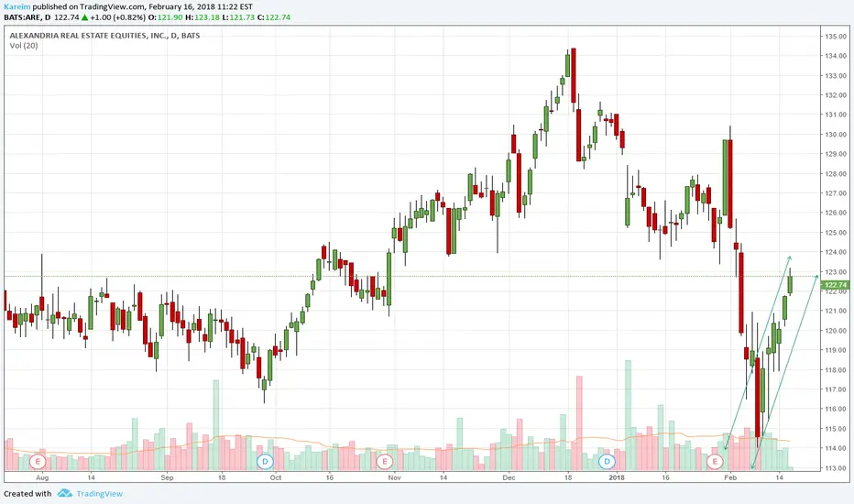Select the green 122.74 current price label
The height and width of the screenshot is (504, 854).
[x=836, y=285]
